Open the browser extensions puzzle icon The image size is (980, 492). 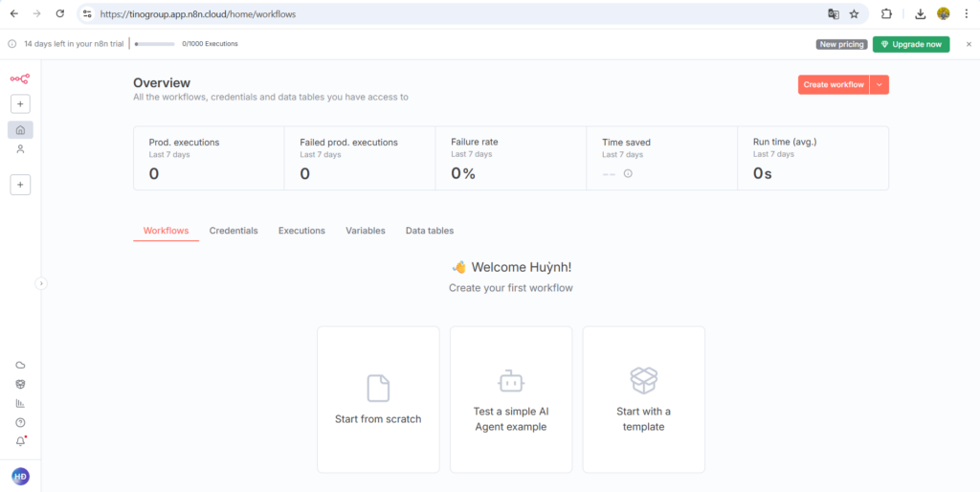(x=886, y=13)
